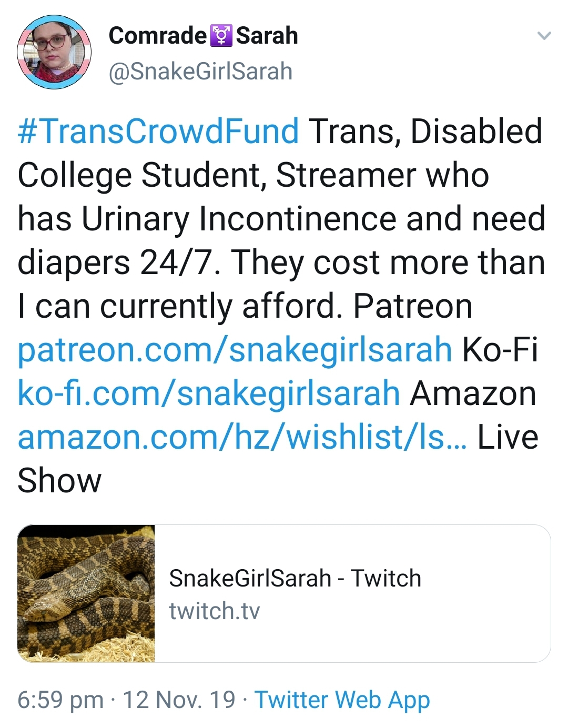Open the @SnakeGirlSarah handle

[200, 72]
